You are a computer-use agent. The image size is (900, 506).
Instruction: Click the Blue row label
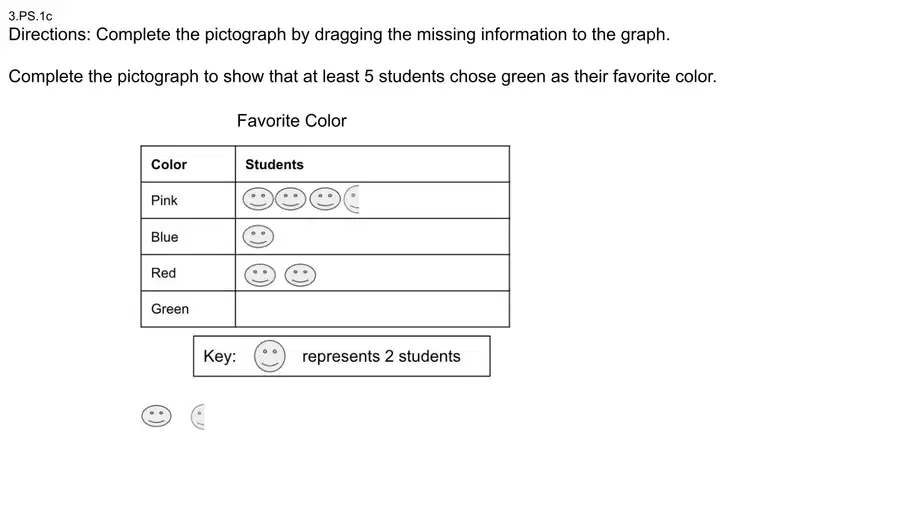(x=165, y=237)
